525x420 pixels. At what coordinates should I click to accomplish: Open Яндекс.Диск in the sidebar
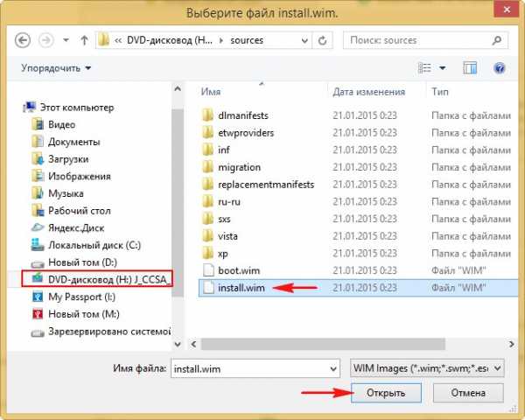pyautogui.click(x=67, y=227)
